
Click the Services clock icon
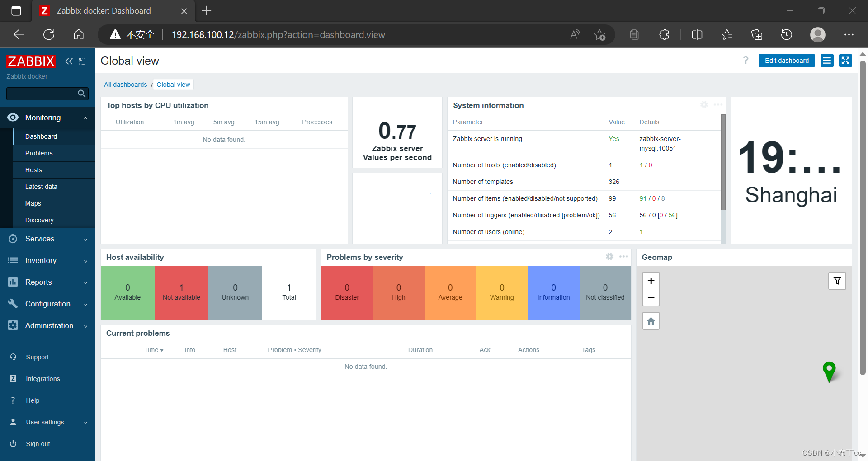13,239
